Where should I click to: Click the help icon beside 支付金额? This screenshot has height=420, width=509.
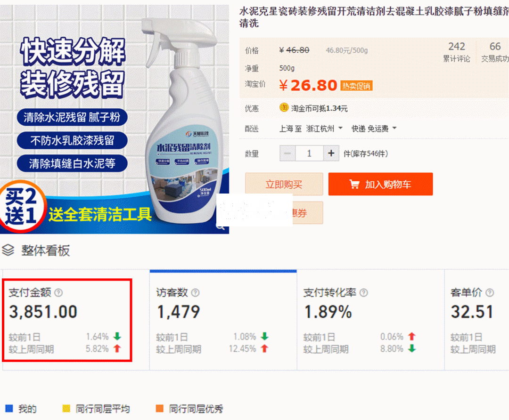click(x=58, y=293)
